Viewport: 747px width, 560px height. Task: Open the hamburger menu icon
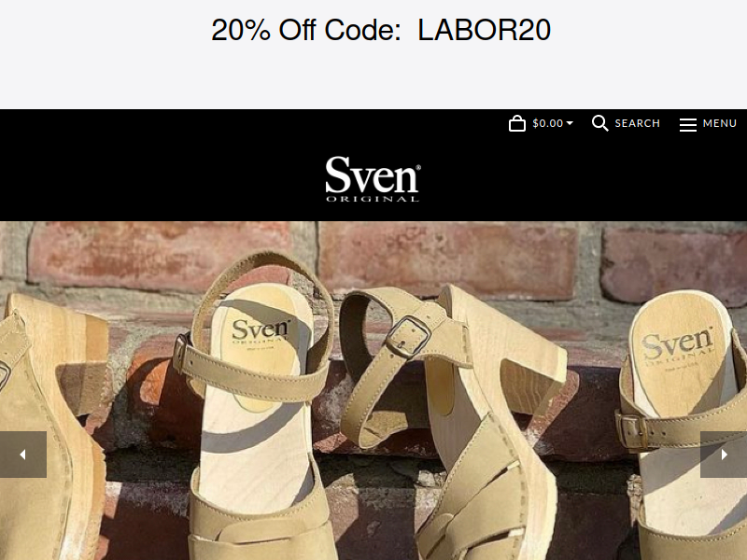tap(687, 124)
